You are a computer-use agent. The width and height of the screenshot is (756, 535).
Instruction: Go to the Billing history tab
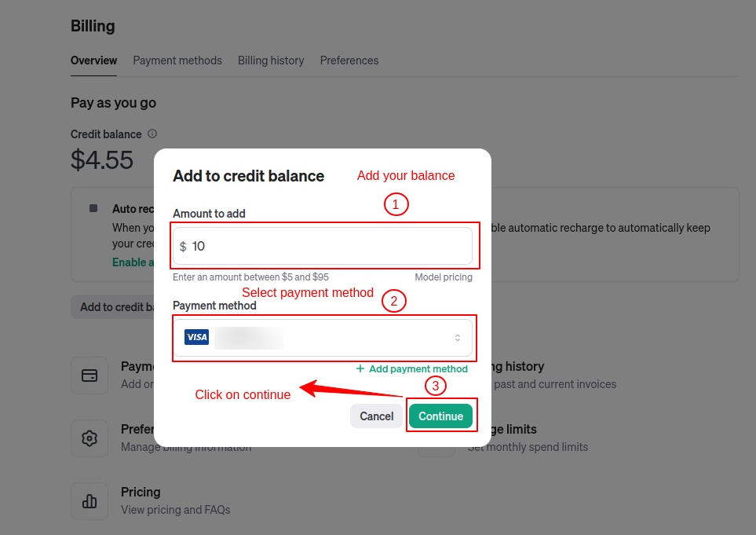pyautogui.click(x=271, y=60)
